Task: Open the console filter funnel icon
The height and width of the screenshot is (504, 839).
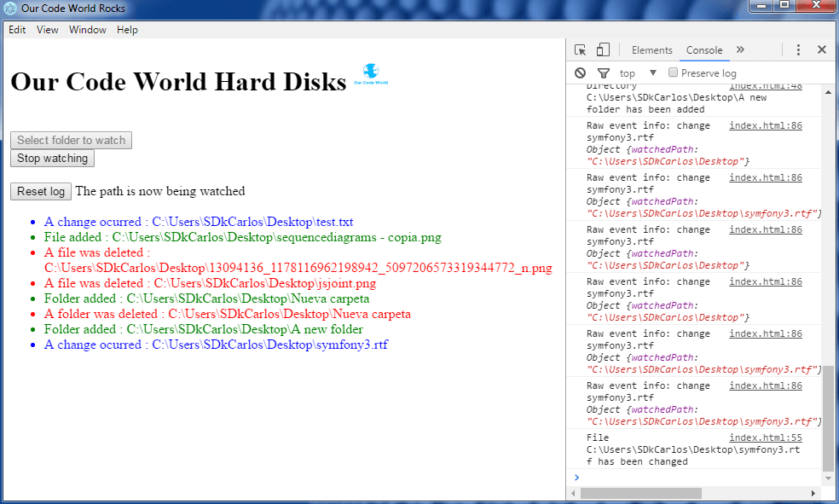Action: tap(603, 73)
